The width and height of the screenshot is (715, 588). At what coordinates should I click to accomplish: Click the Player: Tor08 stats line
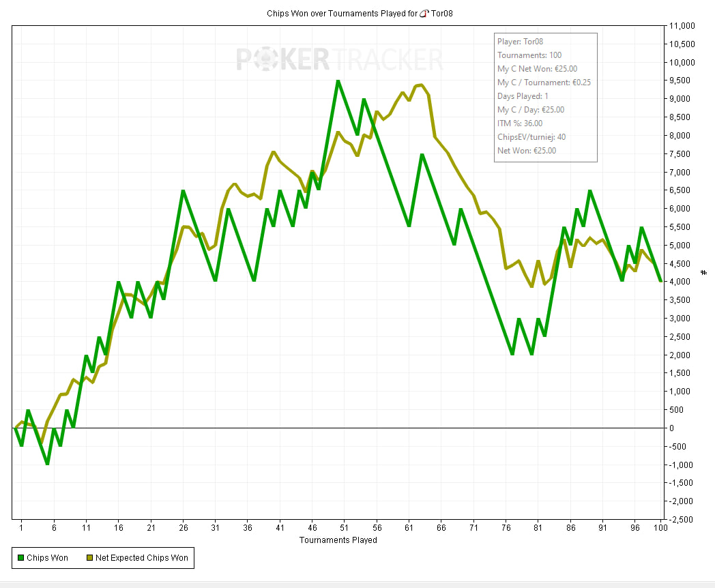pos(520,42)
